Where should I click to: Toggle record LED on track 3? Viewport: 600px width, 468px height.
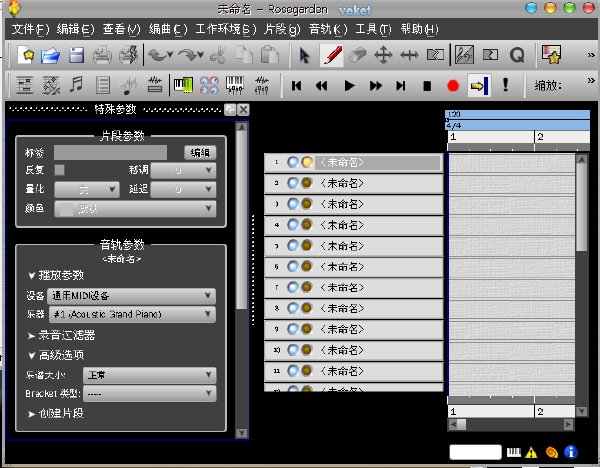[x=307, y=204]
